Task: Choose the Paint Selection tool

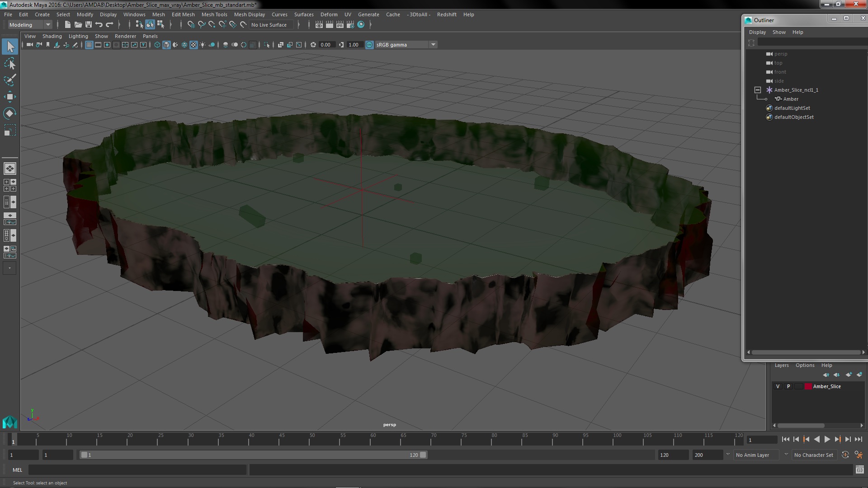Action: point(9,80)
